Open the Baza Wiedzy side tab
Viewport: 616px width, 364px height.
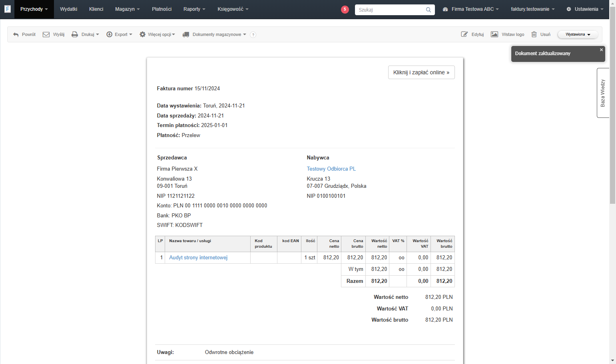pos(603,93)
